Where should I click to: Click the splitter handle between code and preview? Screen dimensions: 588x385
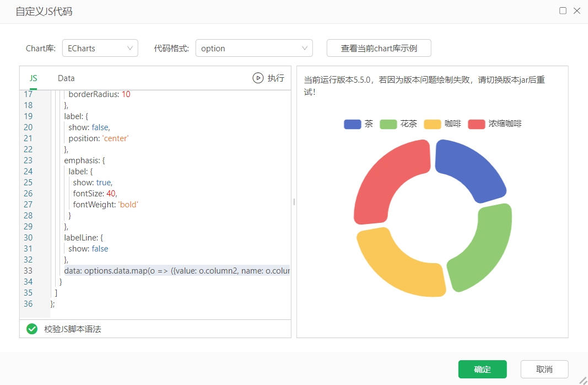(x=294, y=202)
